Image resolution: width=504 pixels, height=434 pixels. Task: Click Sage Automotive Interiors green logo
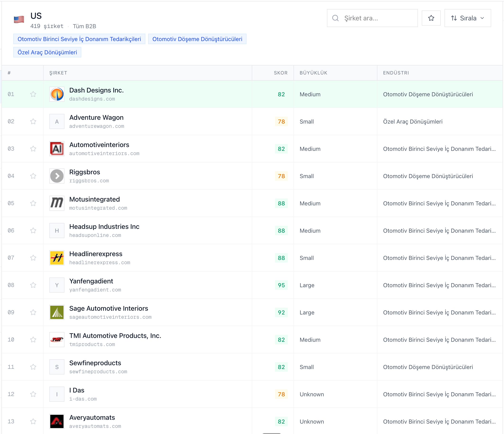pos(57,312)
